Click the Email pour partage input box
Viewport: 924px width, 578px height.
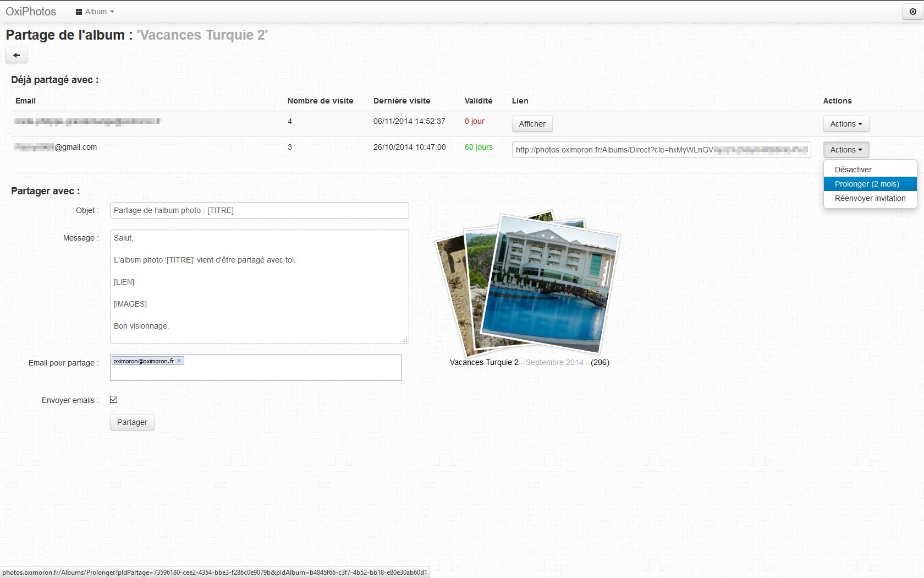(x=256, y=368)
